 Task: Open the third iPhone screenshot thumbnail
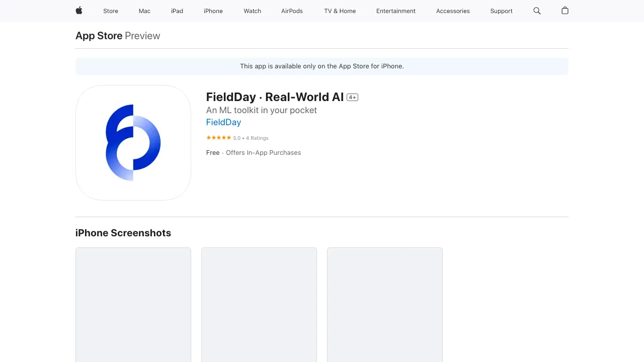pyautogui.click(x=385, y=305)
